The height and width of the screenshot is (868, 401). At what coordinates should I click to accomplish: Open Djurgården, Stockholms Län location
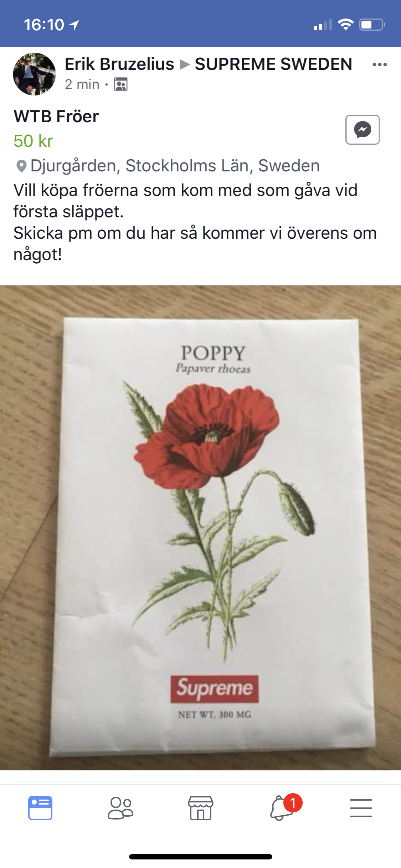click(x=175, y=166)
